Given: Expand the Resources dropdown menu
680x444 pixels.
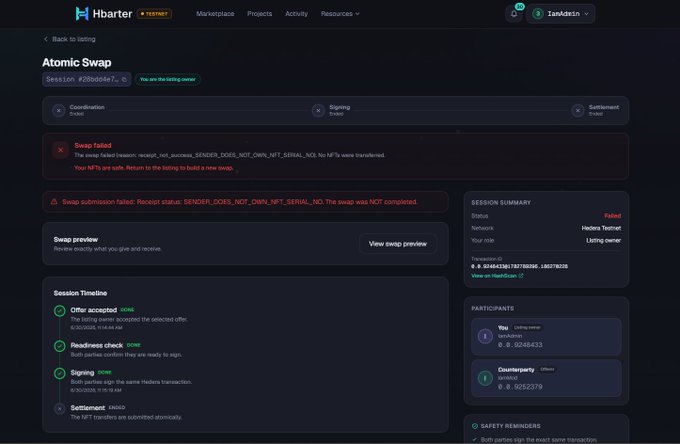Looking at the screenshot, I should click(x=340, y=14).
